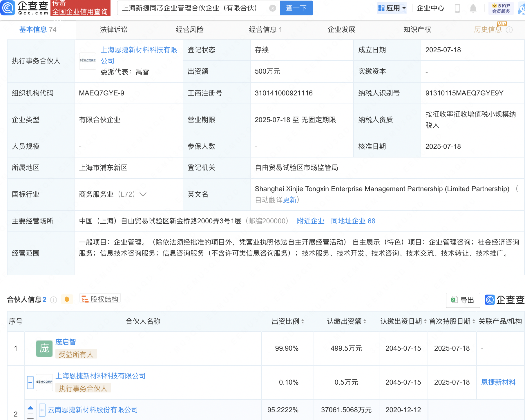Click organization code MAEQ7GYE-9
This screenshot has height=420, width=525.
coord(102,93)
